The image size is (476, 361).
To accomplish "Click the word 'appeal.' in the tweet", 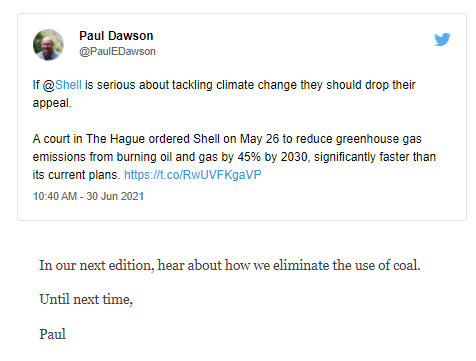I will pyautogui.click(x=52, y=103).
